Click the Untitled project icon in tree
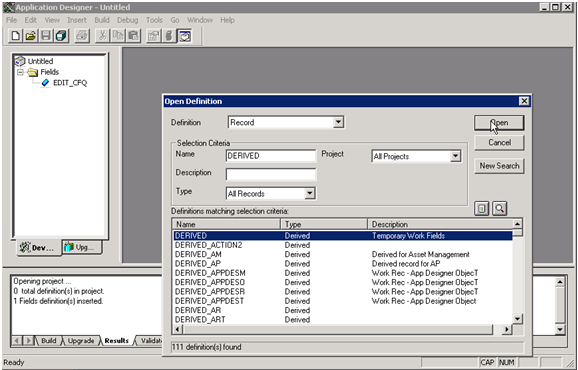The width and height of the screenshot is (578, 370). pyautogui.click(x=20, y=61)
